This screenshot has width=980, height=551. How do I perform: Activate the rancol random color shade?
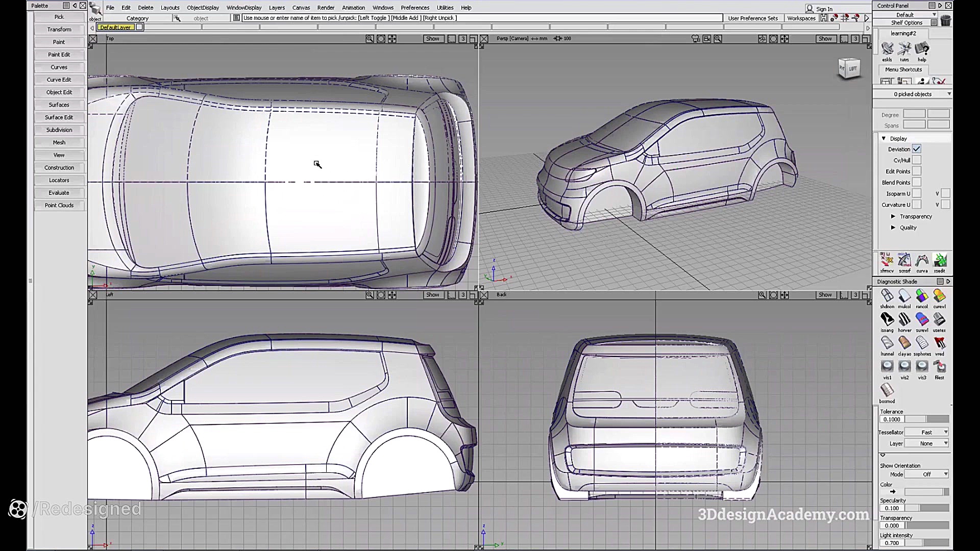pos(922,296)
